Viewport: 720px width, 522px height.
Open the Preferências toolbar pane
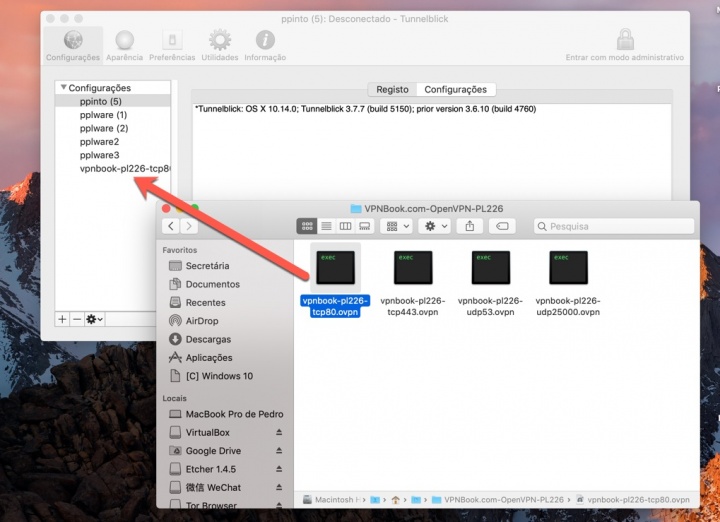tap(172, 44)
